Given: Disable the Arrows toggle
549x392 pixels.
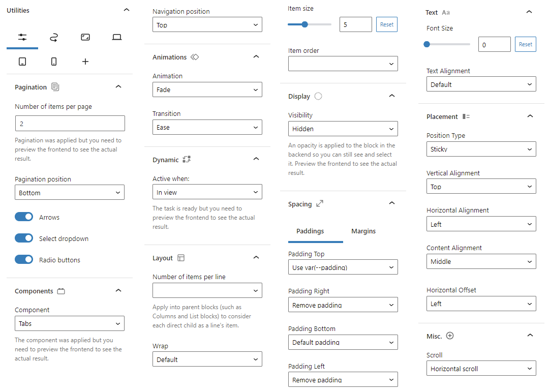Looking at the screenshot, I should coord(24,217).
